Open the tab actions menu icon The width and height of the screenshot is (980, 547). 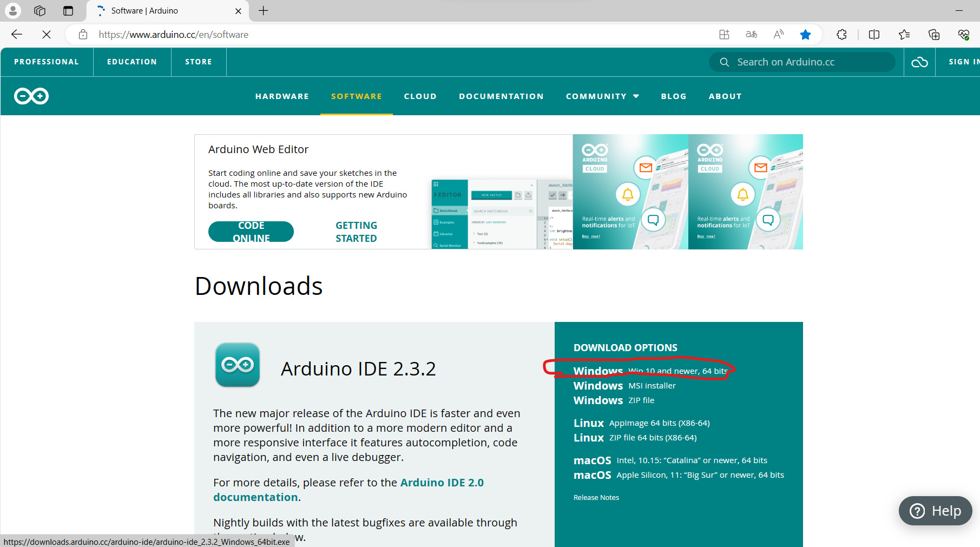click(68, 10)
